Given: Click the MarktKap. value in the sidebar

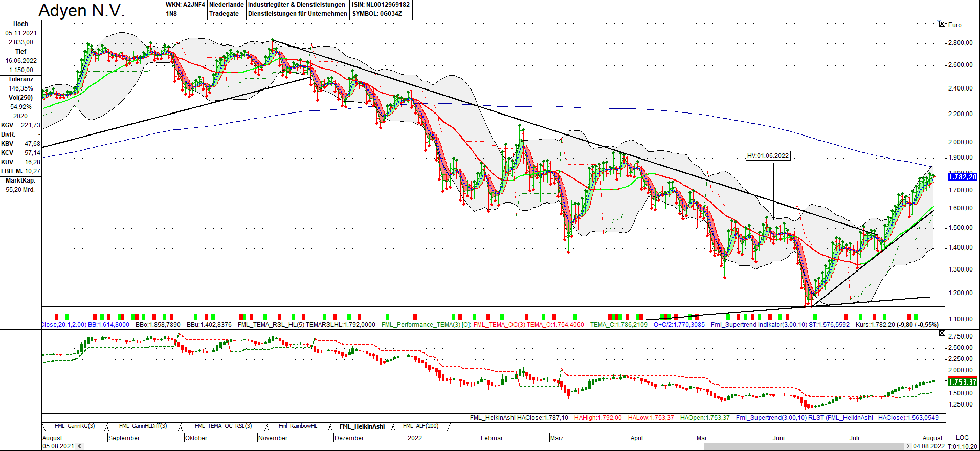Looking at the screenshot, I should [20, 190].
